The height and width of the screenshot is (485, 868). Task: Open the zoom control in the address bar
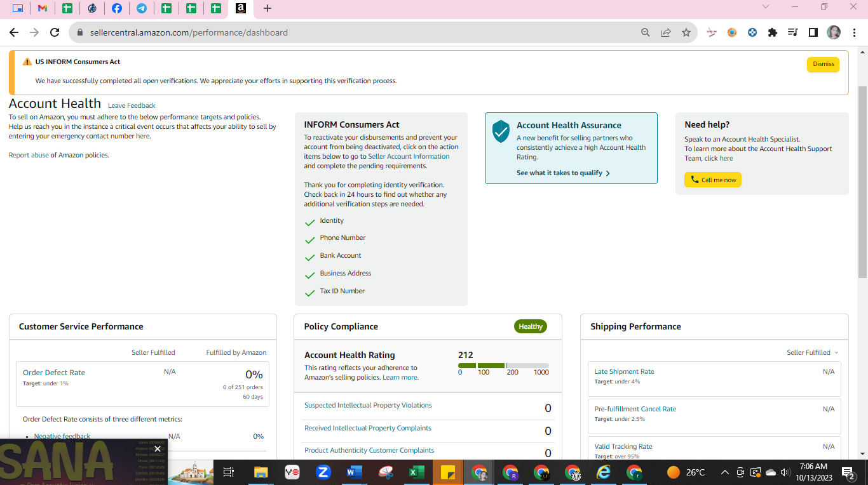(646, 32)
